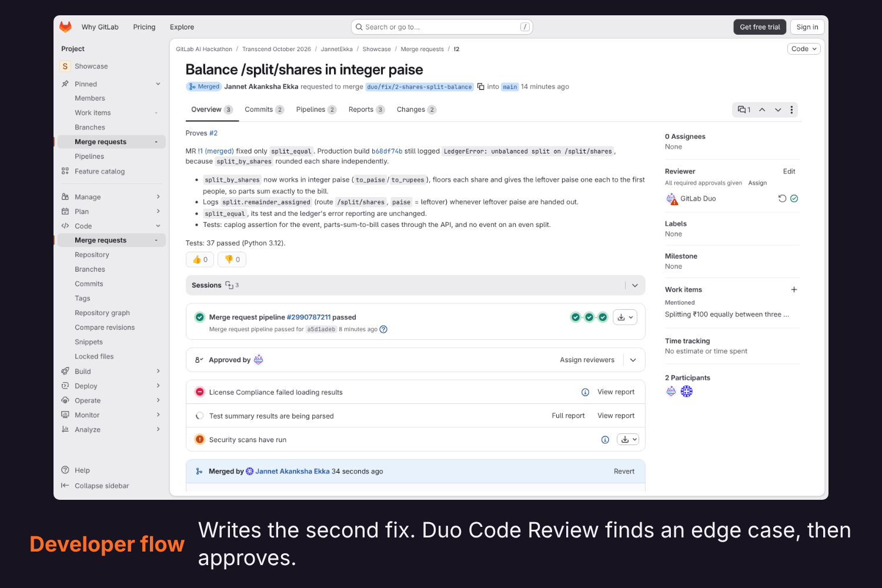Screen dimensions: 882x588
Task: Open pipeline artifacts download dropdown
Action: point(625,318)
